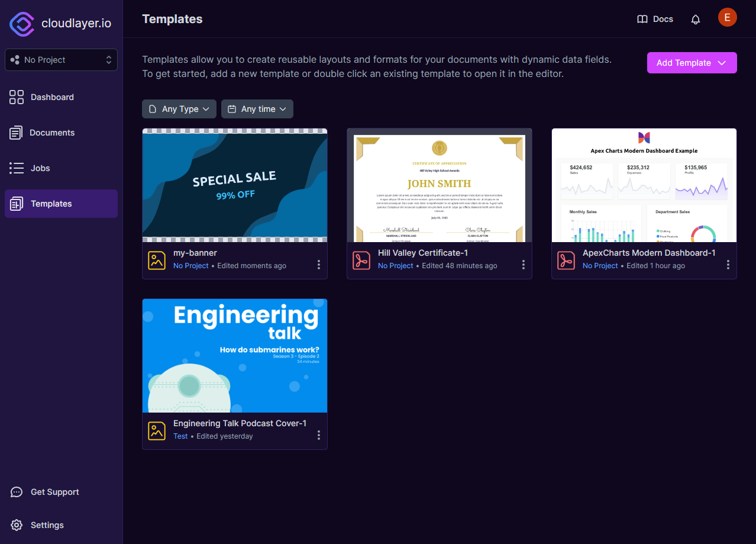The width and height of the screenshot is (756, 544).
Task: Click the cloudlayer.io brand name text
Action: pyautogui.click(x=76, y=24)
